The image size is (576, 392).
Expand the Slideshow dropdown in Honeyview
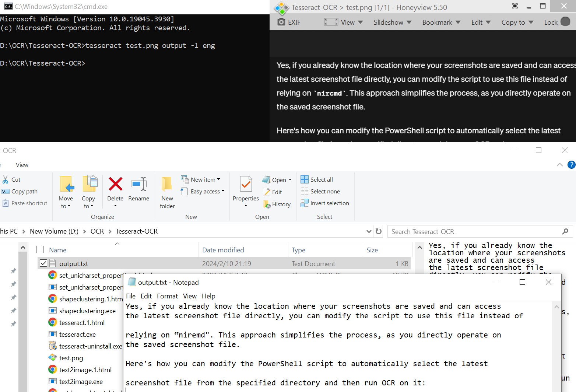pos(393,22)
